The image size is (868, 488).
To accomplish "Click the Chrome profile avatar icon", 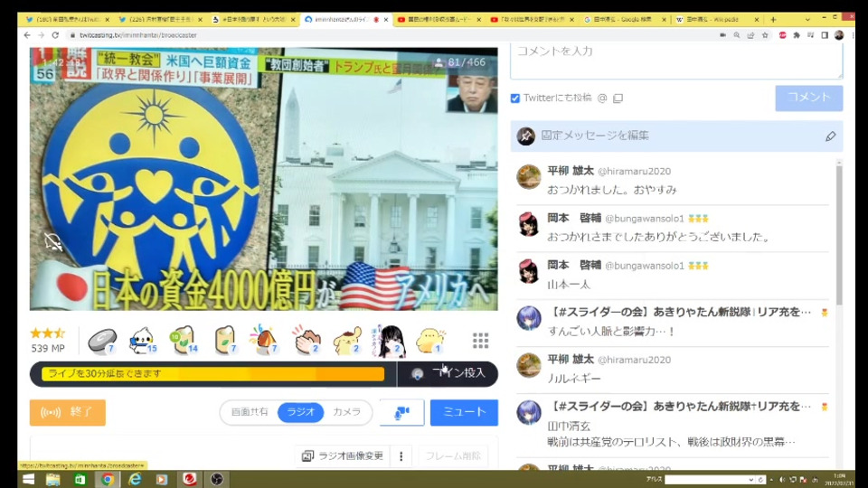I will pyautogui.click(x=839, y=35).
